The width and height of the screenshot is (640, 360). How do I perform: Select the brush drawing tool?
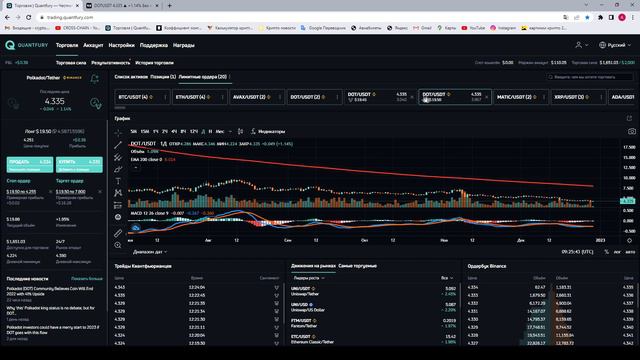coord(118,169)
